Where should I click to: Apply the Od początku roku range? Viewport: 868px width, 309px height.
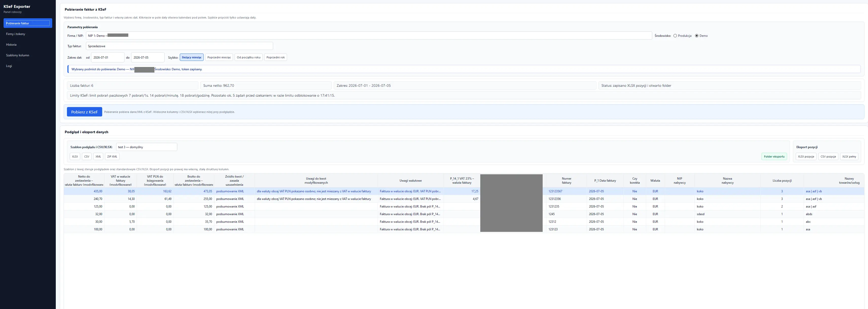coord(249,57)
